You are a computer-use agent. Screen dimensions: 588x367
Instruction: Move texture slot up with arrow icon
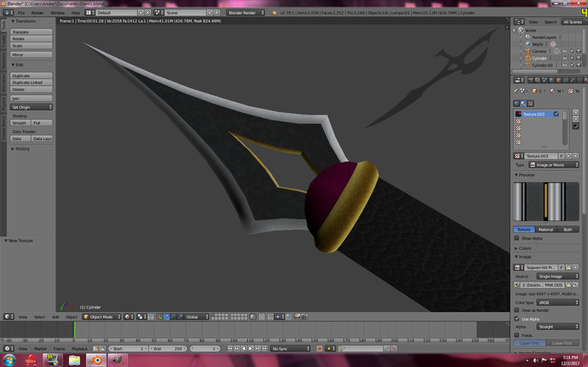click(x=575, y=112)
